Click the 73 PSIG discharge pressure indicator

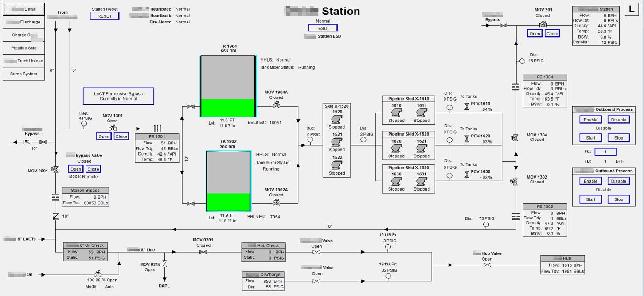click(486, 224)
